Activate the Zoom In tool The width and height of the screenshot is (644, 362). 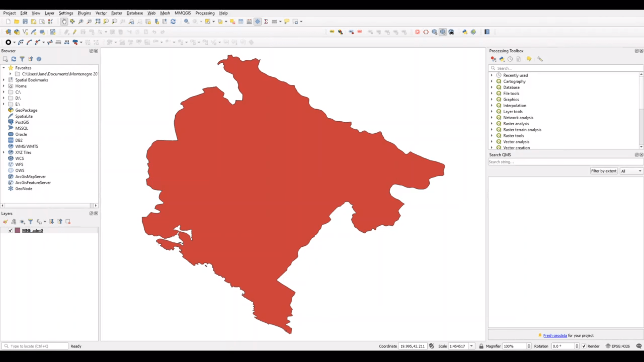click(81, 21)
